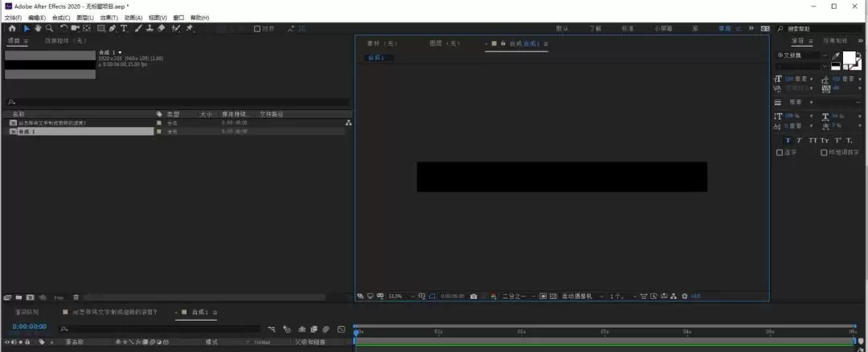Select the Eraser tool
Viewport: 868px width, 352px height.
tap(161, 28)
